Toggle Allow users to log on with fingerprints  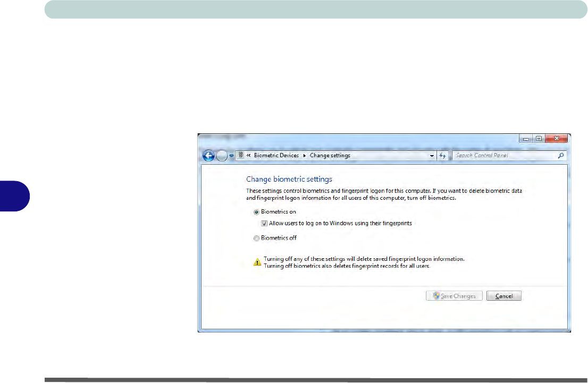pyautogui.click(x=264, y=224)
